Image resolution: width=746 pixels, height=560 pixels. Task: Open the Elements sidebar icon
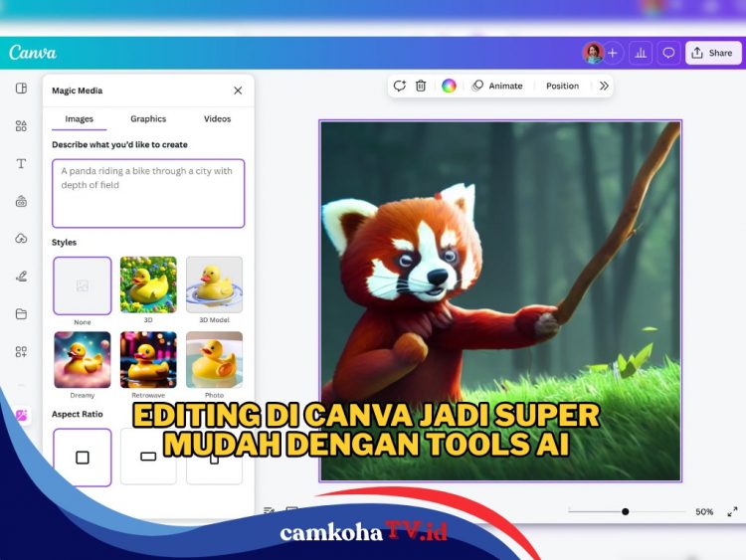[21, 125]
